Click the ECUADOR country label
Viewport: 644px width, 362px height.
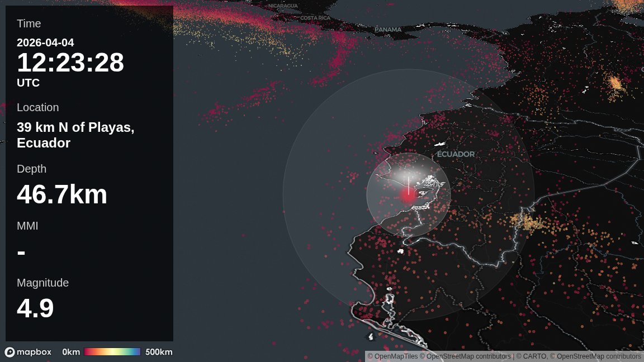coord(456,154)
